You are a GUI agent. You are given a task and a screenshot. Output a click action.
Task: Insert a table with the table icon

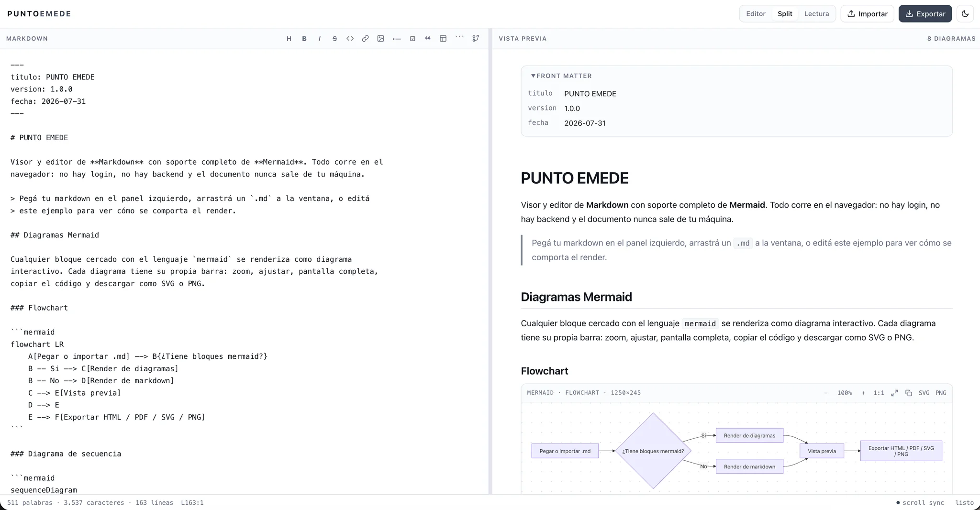point(443,39)
